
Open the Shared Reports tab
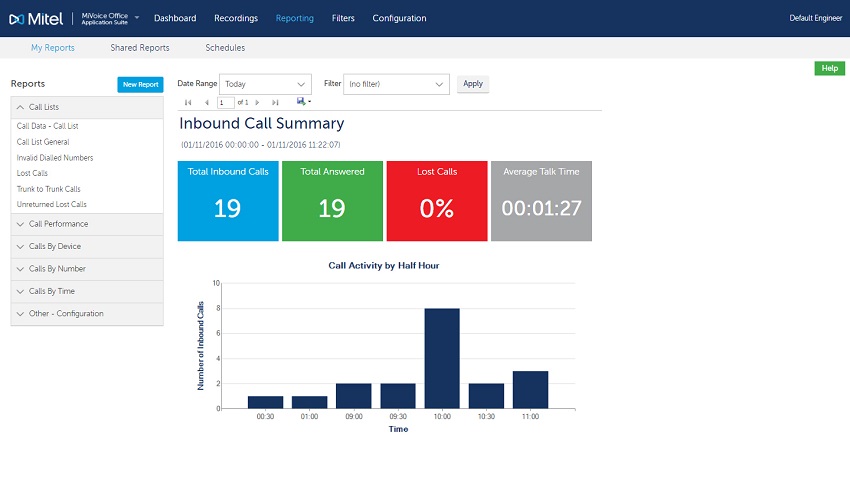(140, 48)
